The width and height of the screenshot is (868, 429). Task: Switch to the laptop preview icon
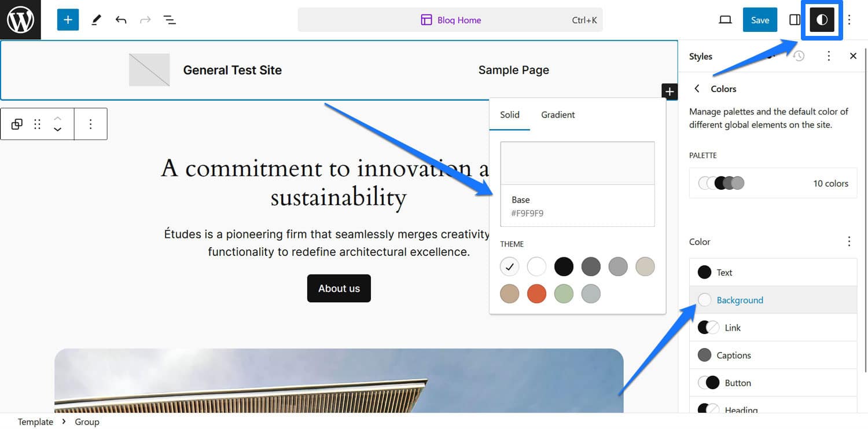point(725,20)
